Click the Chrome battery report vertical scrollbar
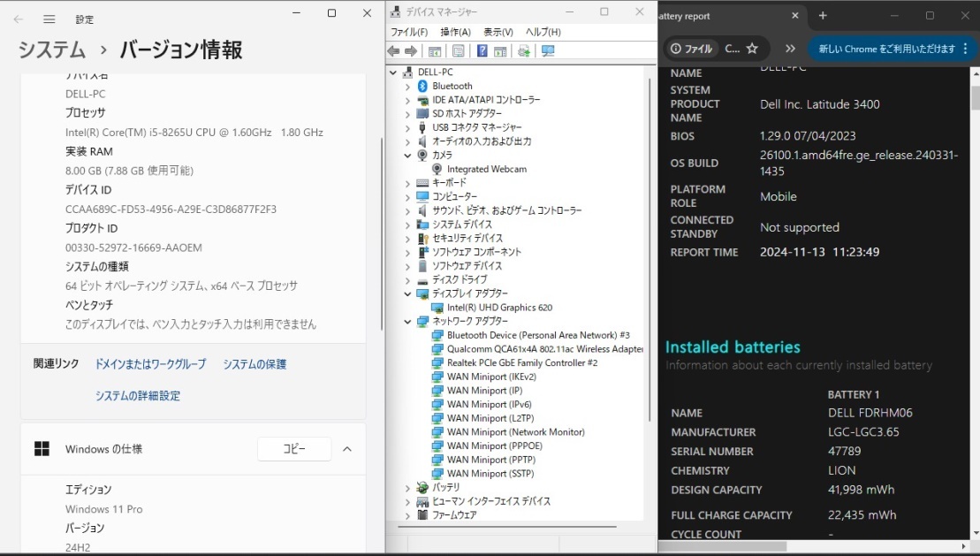This screenshot has height=556, width=980. pyautogui.click(x=975, y=98)
